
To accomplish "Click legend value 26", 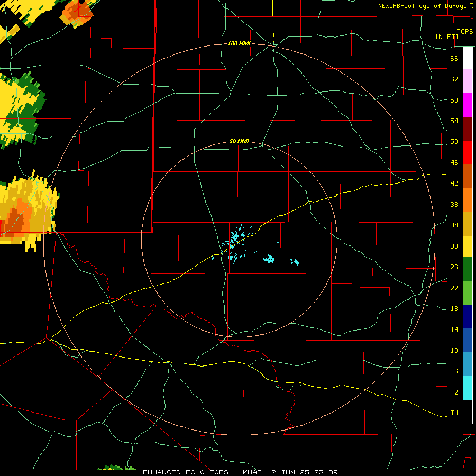I will pos(454,267).
